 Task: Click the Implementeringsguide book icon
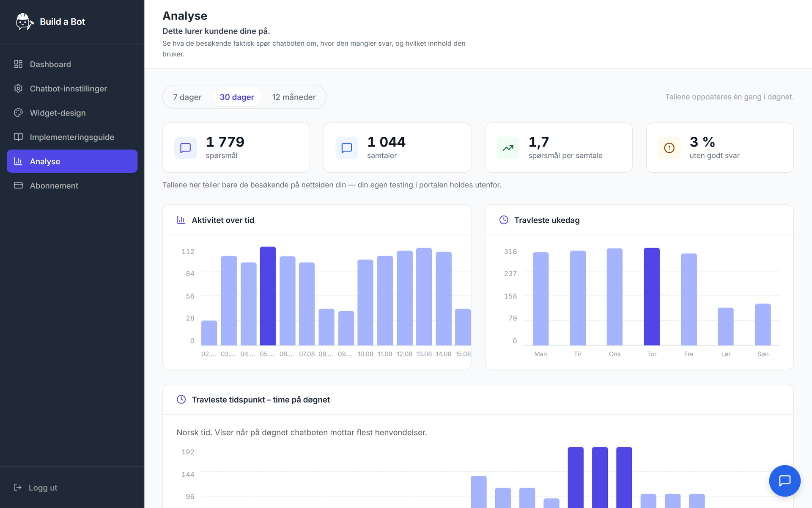[x=18, y=137]
